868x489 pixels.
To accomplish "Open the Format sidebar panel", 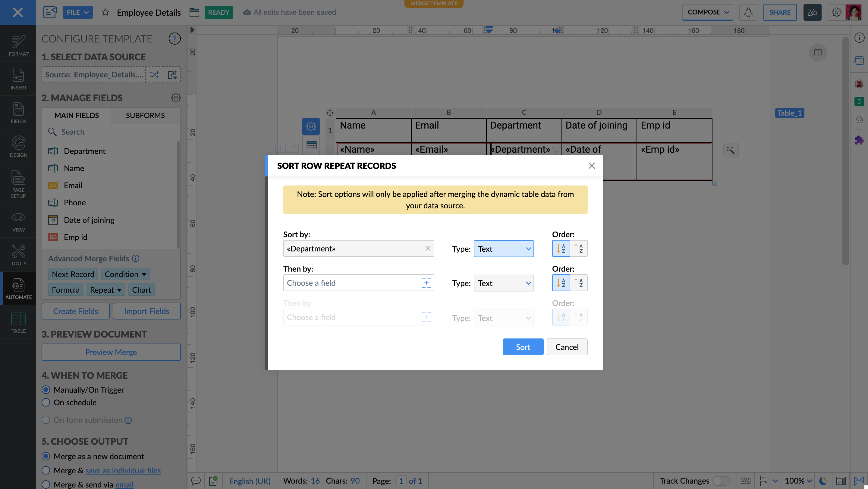I will (x=18, y=45).
